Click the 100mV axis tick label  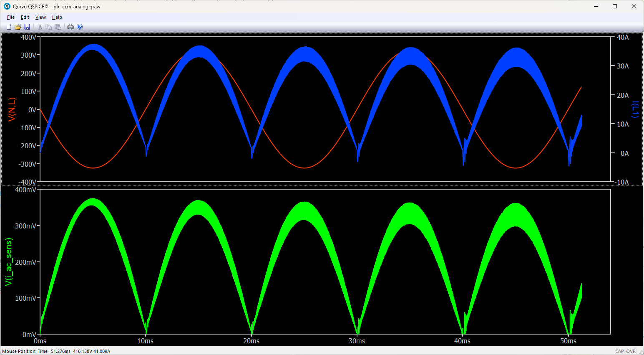point(26,298)
